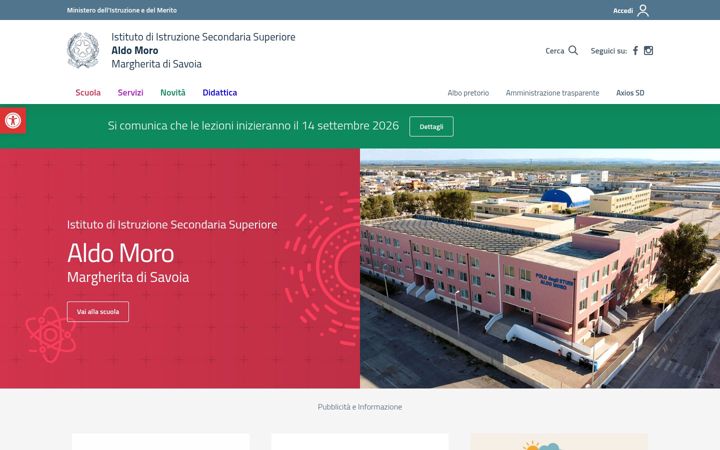Click the Dettagli button in banner

431,126
